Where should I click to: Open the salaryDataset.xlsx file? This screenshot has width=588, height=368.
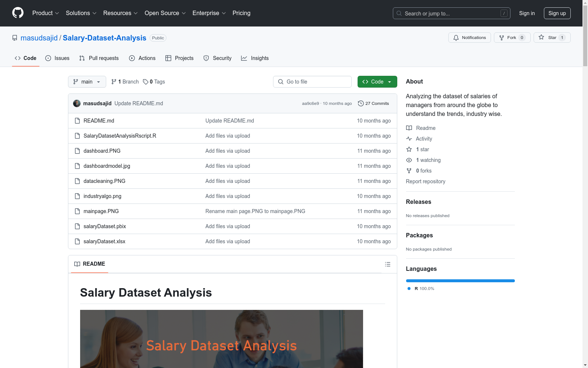[x=104, y=241]
